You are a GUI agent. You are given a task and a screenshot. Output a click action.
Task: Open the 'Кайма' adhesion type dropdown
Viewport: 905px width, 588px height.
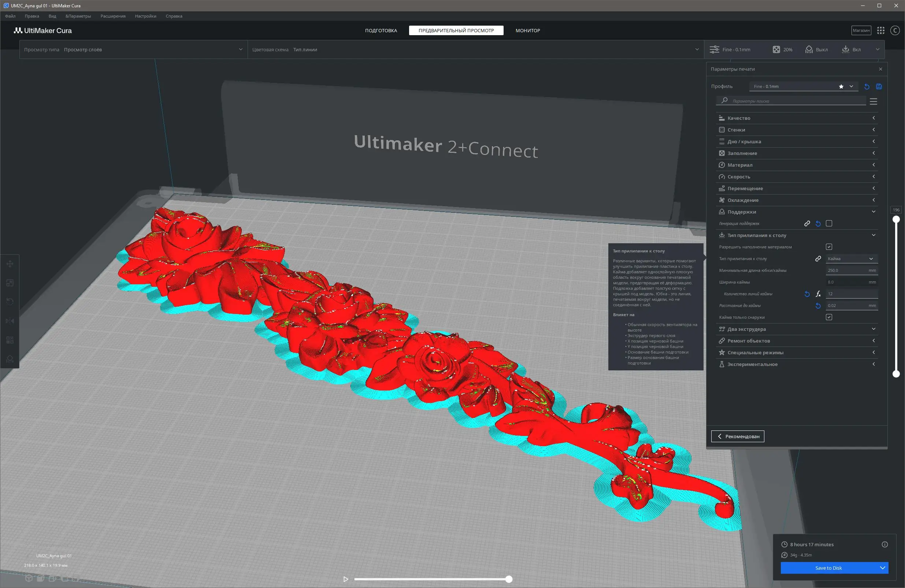[x=852, y=259]
